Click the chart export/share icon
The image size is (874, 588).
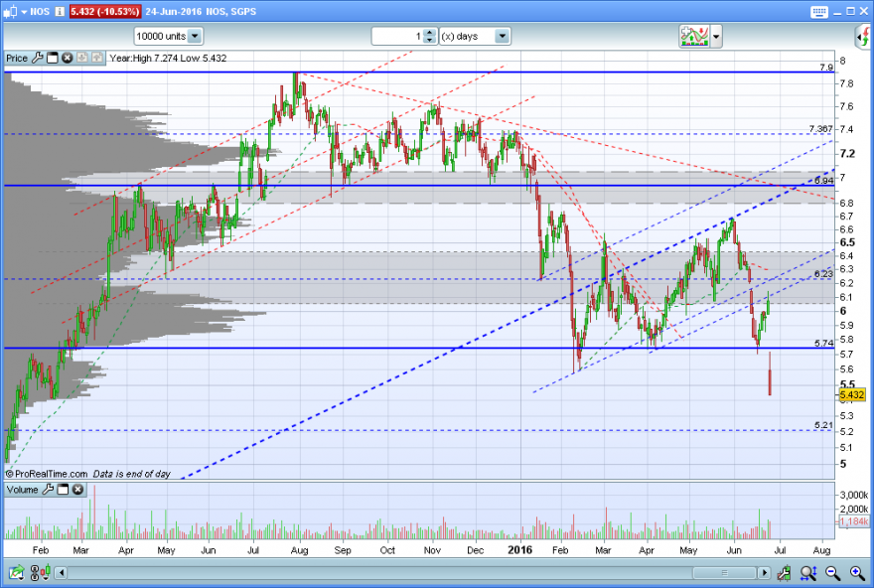click(16, 572)
